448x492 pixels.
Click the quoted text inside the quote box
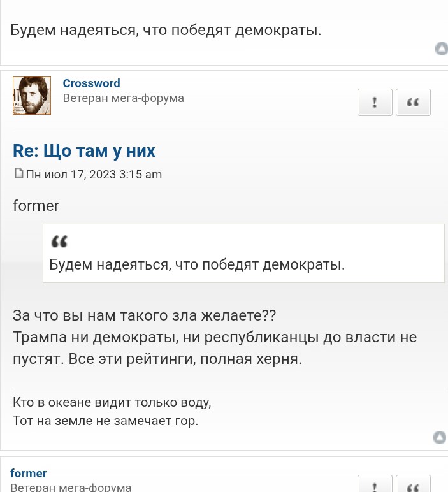tap(197, 264)
